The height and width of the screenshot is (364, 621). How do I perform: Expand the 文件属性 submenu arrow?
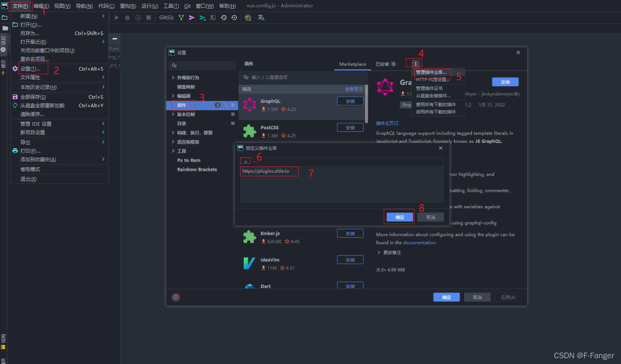(103, 77)
